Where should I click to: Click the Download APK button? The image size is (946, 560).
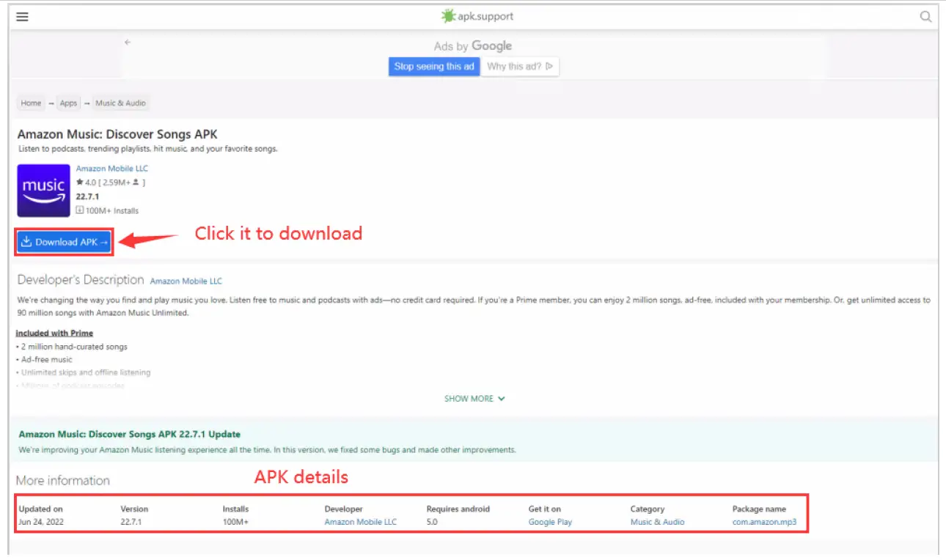pos(65,242)
